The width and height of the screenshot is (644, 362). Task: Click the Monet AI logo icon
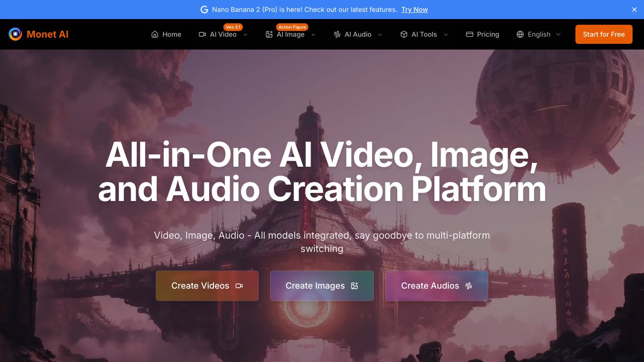click(15, 34)
